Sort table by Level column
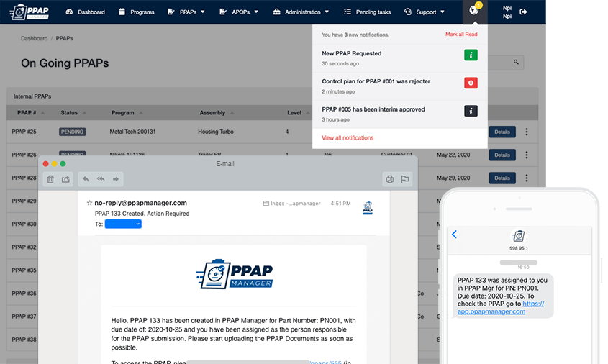Viewport: 608px width, 364px height. pyautogui.click(x=298, y=113)
